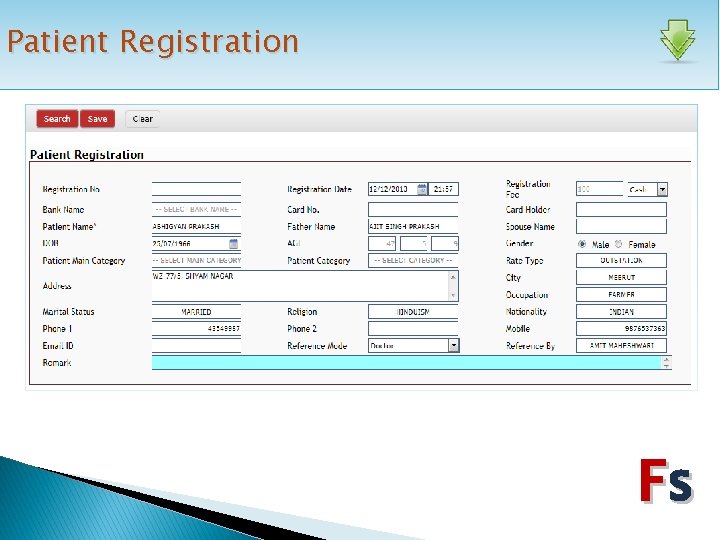Click the Reference By field

click(x=621, y=345)
